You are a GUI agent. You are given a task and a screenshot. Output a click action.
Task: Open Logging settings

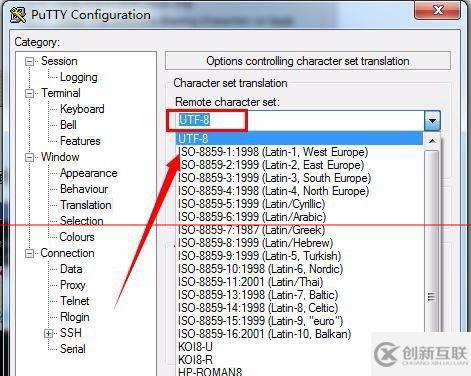click(x=79, y=77)
